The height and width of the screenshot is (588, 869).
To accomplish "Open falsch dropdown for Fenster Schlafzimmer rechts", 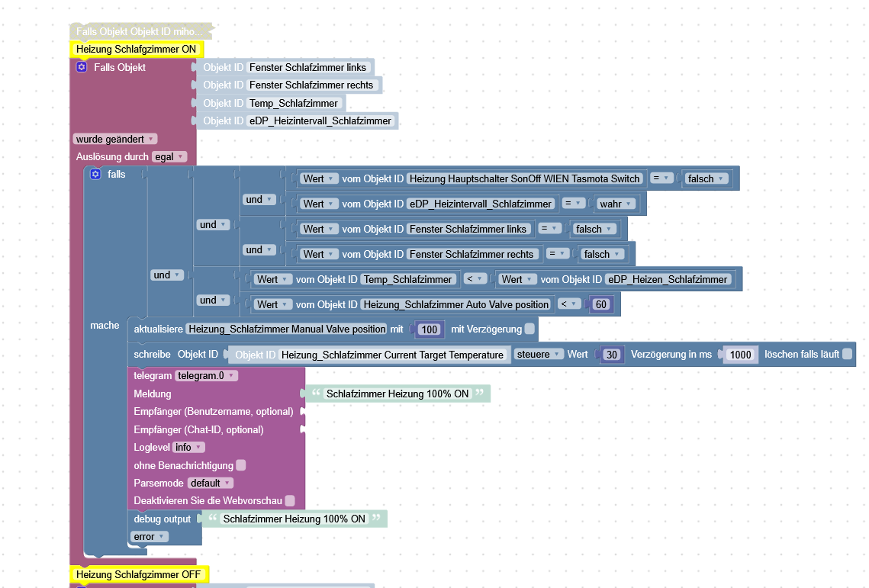I will (602, 254).
